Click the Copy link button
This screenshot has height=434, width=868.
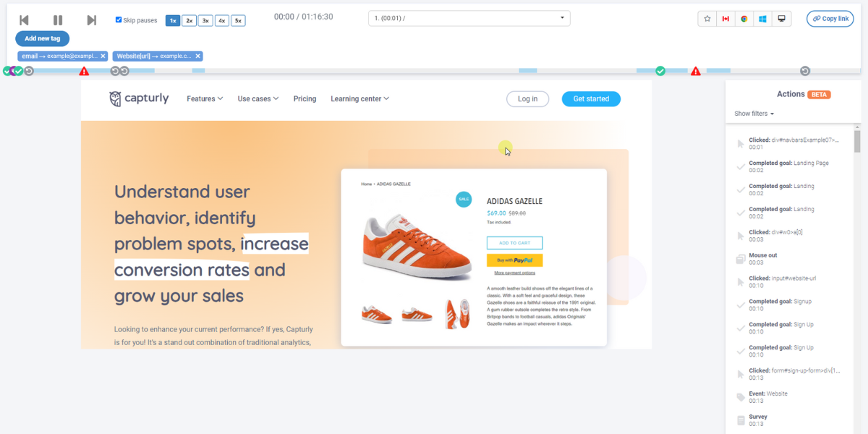830,19
